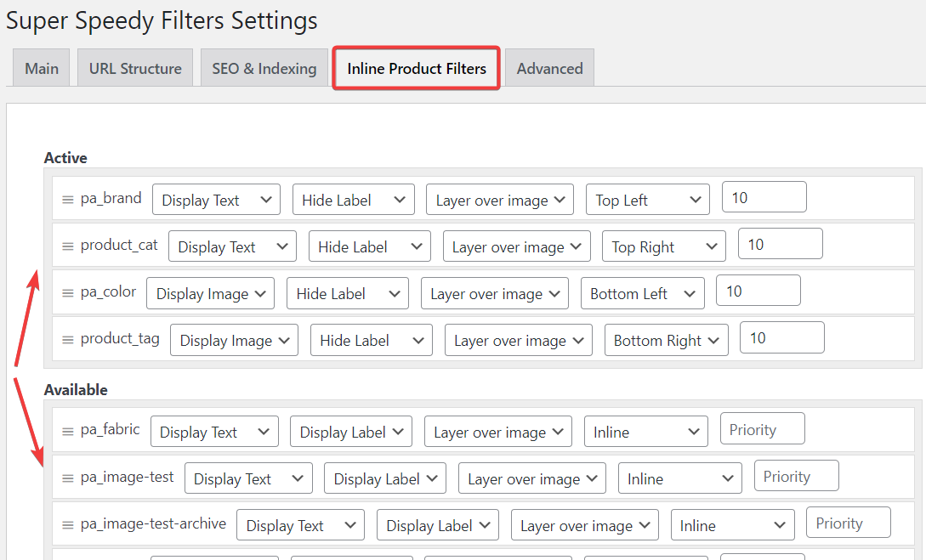Grab the drag handle for pa_image-test row
The image size is (926, 560).
pyautogui.click(x=68, y=478)
